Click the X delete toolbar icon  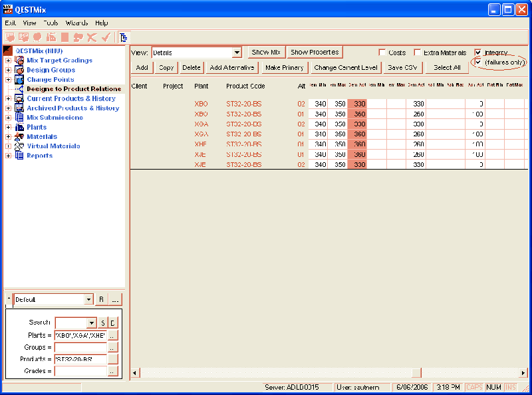coord(91,37)
